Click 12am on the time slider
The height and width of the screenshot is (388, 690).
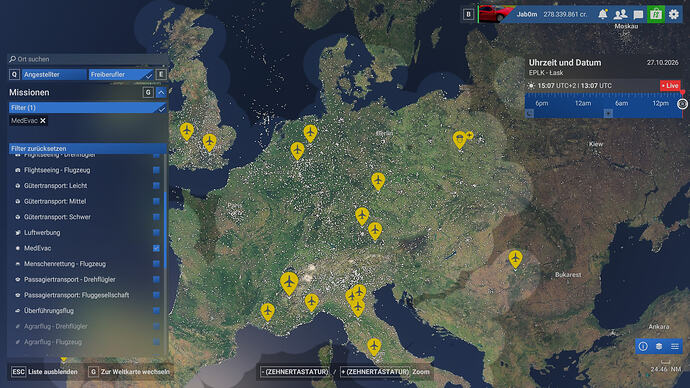[x=583, y=103]
